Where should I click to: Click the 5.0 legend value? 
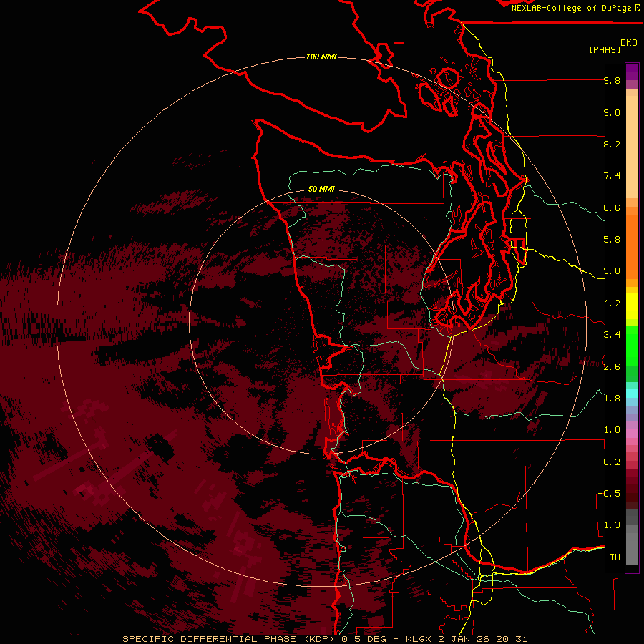[x=612, y=271]
